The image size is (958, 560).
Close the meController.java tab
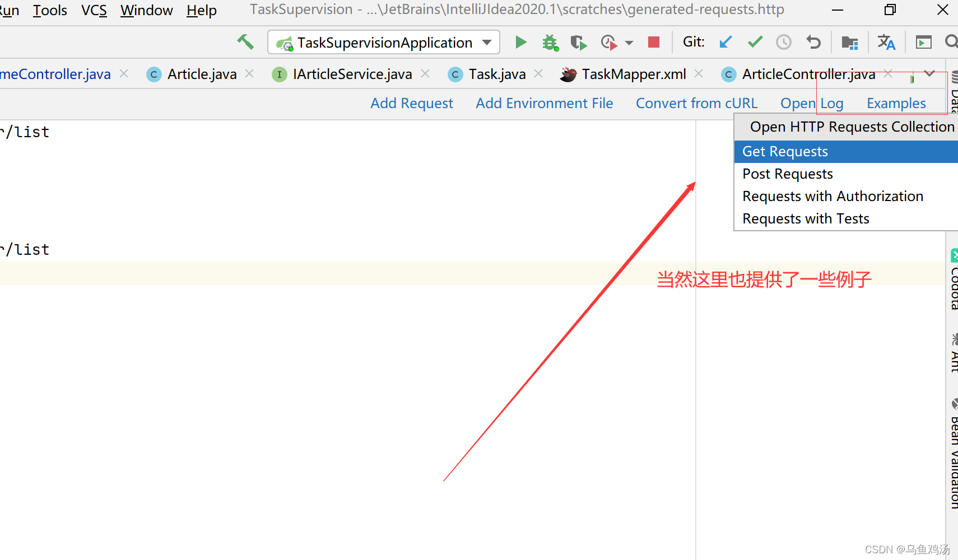coord(124,73)
